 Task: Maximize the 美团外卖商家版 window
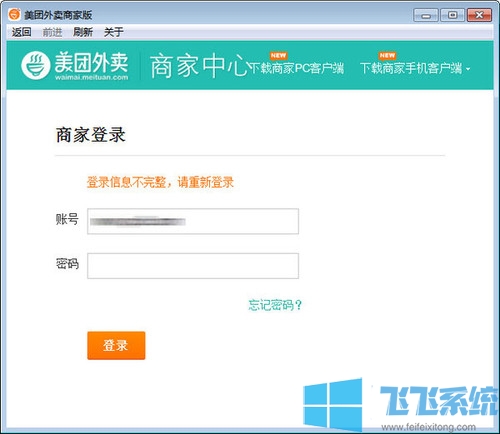(452, 15)
